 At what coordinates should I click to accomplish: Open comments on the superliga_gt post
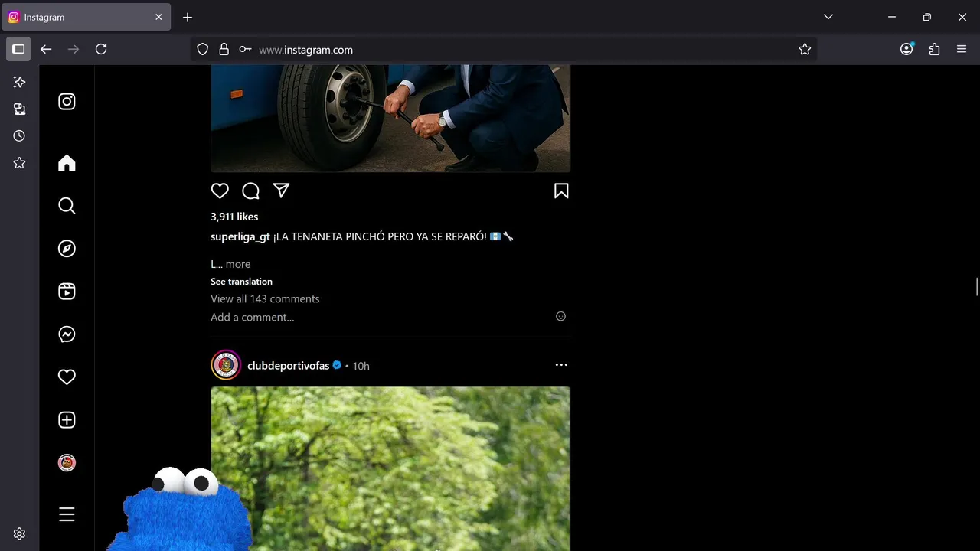[250, 191]
